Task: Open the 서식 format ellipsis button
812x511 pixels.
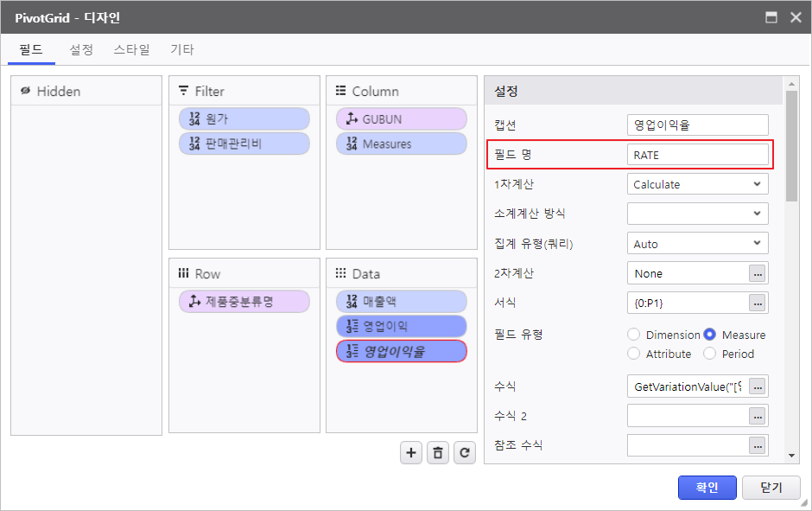Action: pos(757,303)
